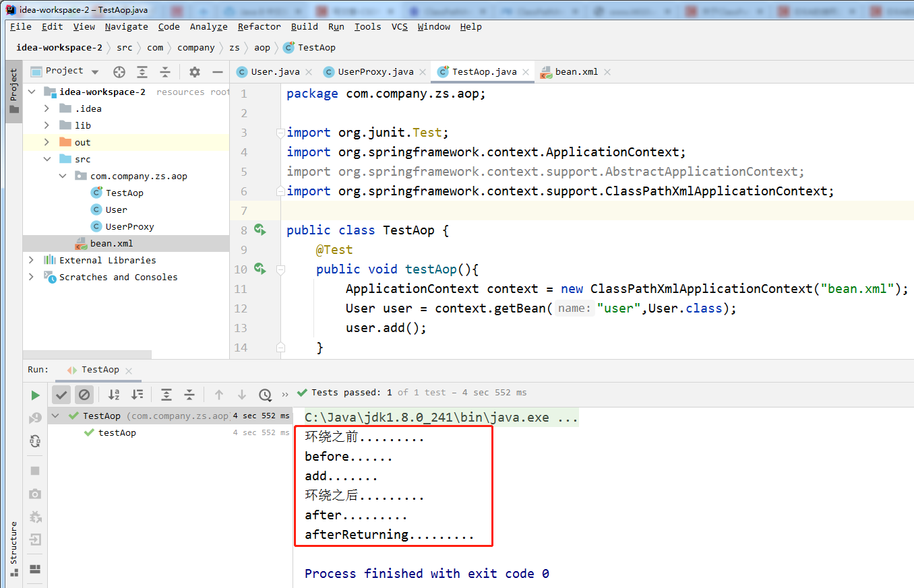Select TestAop class in project tree
The image size is (914, 588).
[124, 193]
